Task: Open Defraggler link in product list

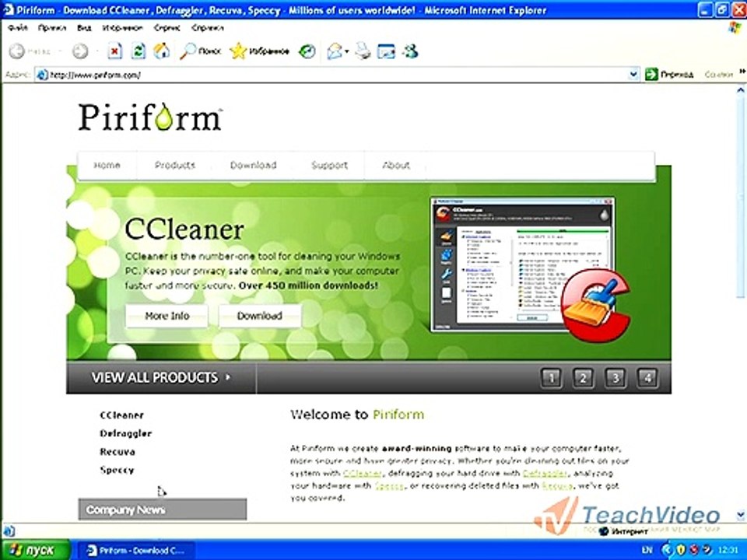Action: (126, 433)
